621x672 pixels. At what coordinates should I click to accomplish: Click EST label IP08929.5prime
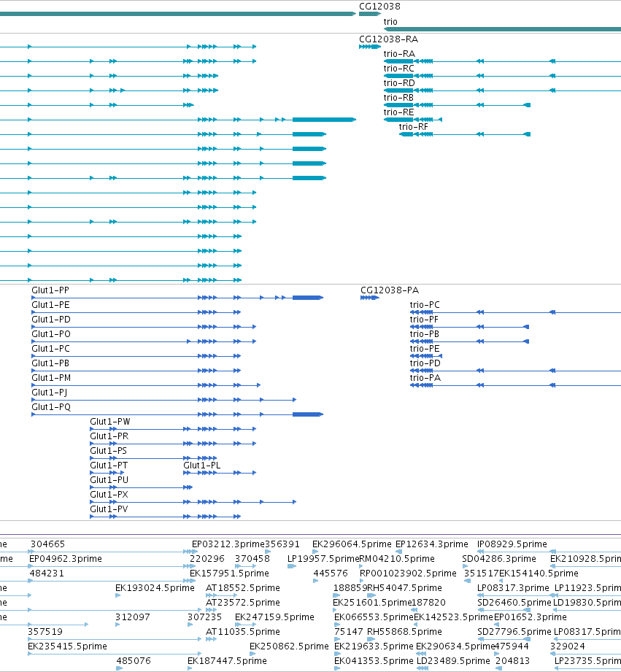pyautogui.click(x=512, y=544)
